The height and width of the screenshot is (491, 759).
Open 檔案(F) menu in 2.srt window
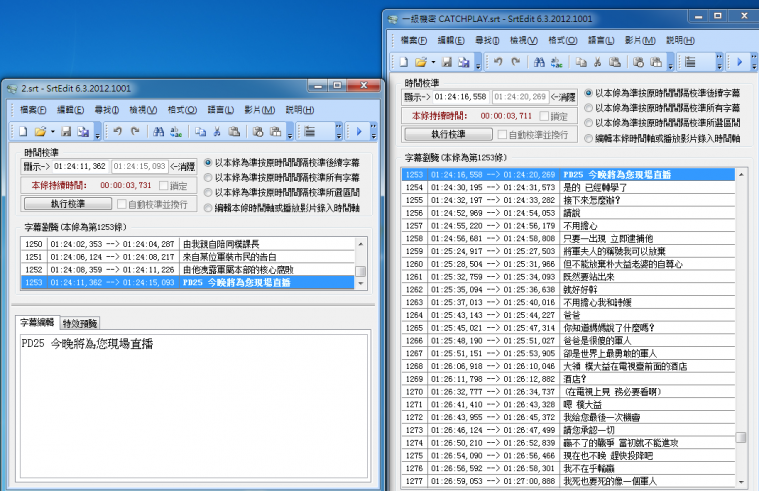pos(33,110)
